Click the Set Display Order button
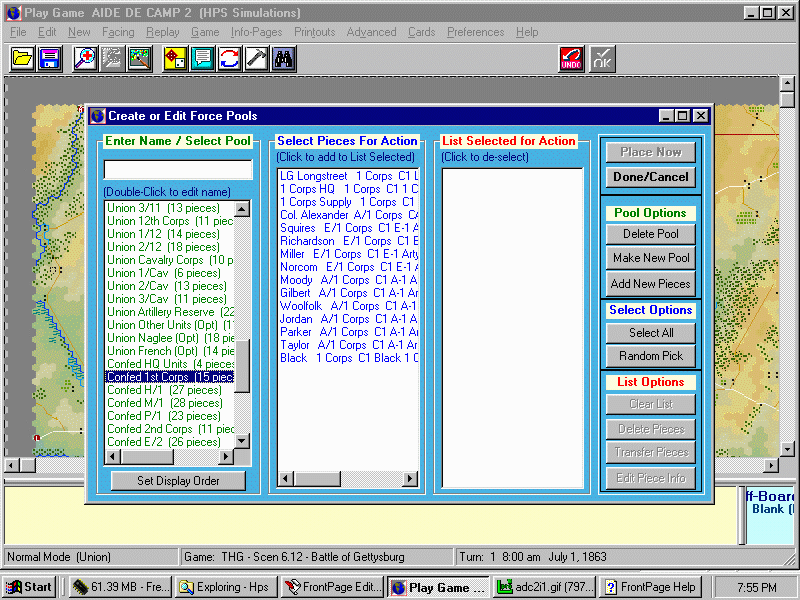The image size is (800, 600). [178, 481]
